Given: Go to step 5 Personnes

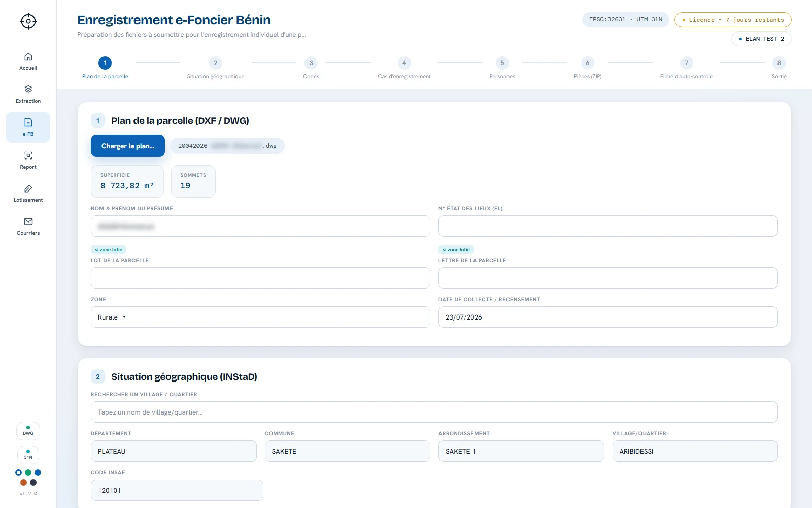Looking at the screenshot, I should pos(502,68).
